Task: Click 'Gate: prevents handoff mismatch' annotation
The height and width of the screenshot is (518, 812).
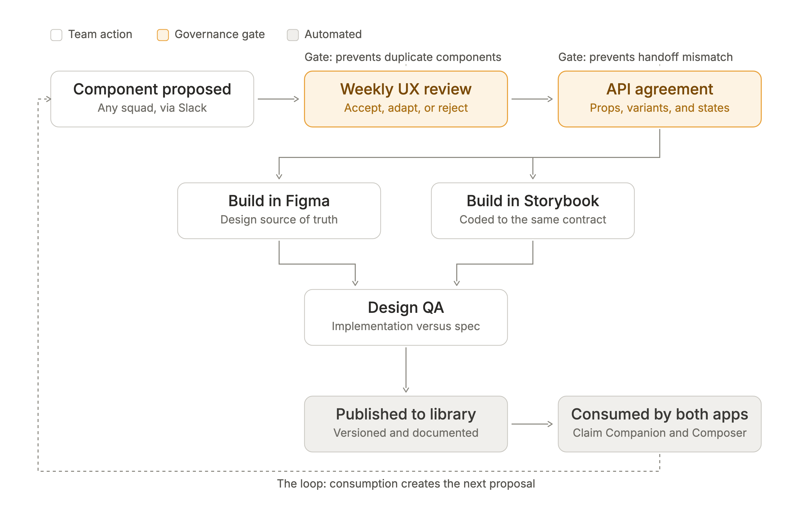Action: 646,57
